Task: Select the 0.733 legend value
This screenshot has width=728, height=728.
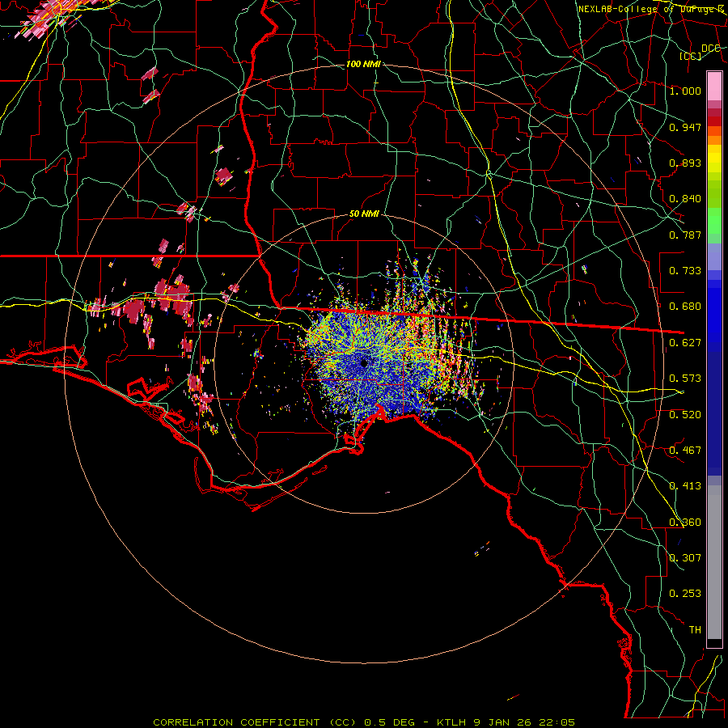Action: 685,271
